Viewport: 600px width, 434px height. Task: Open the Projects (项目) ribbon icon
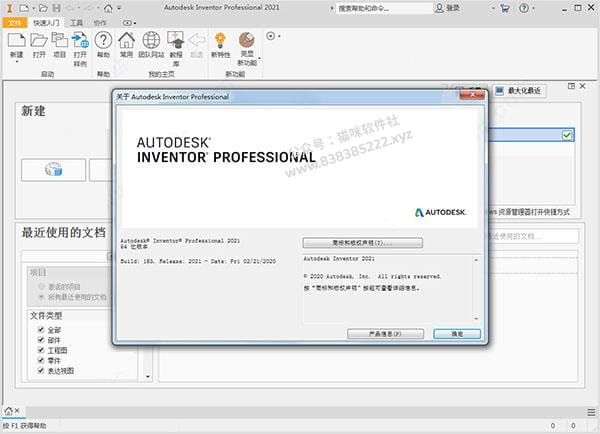(x=59, y=40)
